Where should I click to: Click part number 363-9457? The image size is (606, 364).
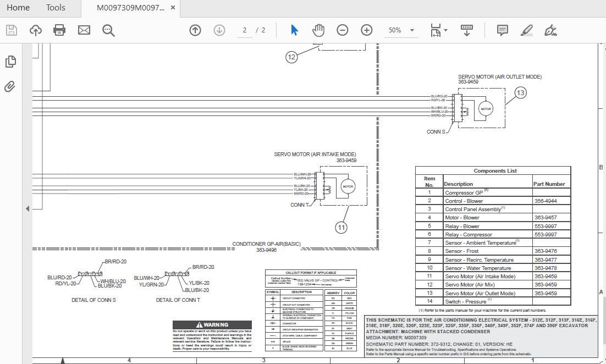pos(546,218)
